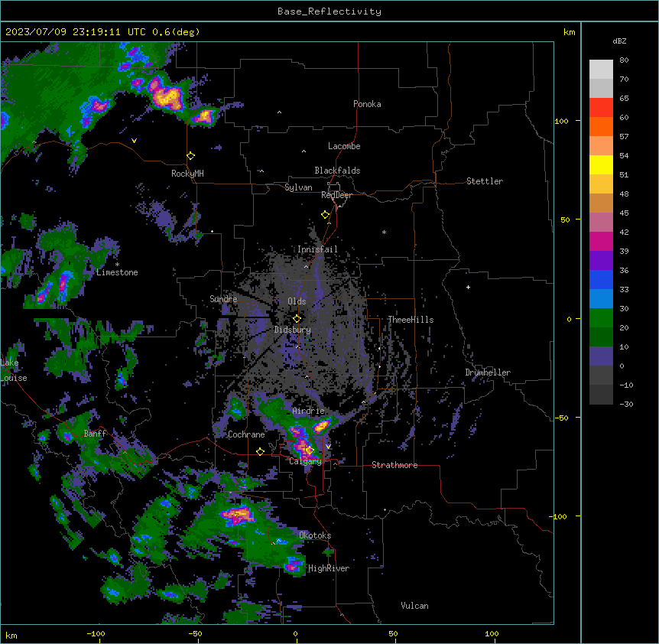Click the Sylvan label on the map
Viewport: 659px width, 644px height.
point(298,187)
